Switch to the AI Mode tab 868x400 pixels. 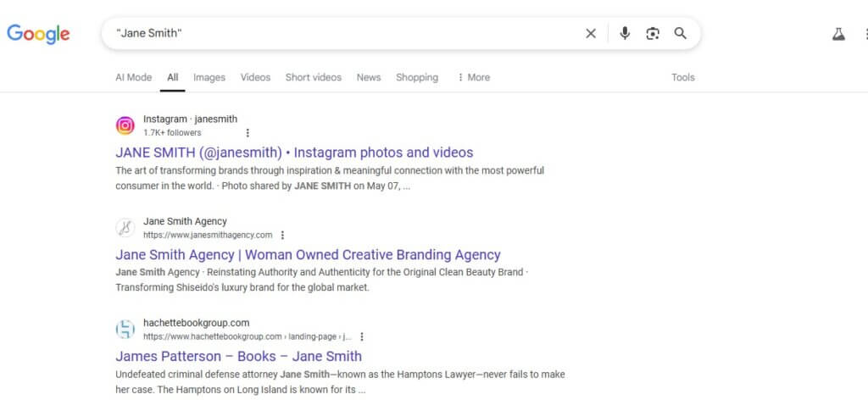pos(133,77)
